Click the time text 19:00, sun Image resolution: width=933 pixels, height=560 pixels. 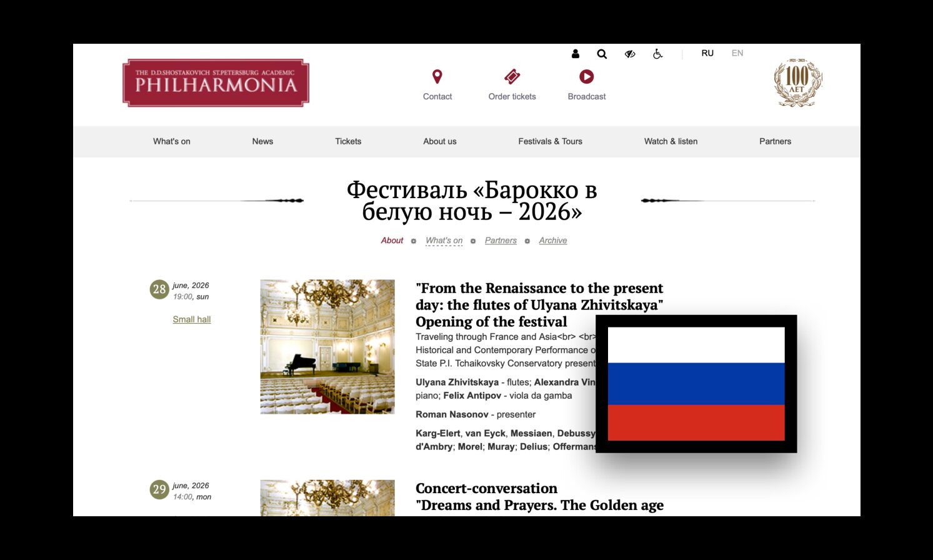(191, 297)
